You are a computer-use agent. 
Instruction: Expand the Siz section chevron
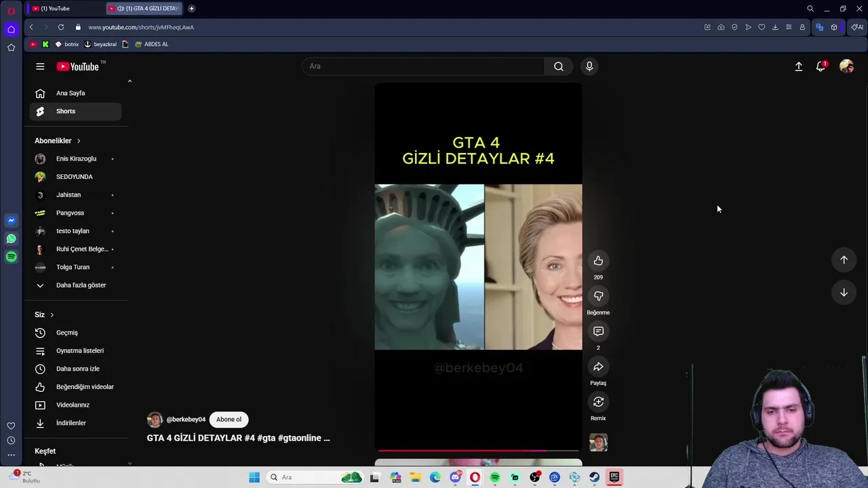coord(52,314)
